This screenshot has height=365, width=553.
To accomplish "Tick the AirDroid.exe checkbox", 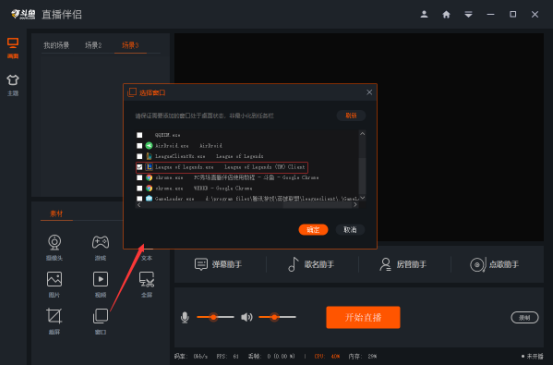I will pos(140,146).
